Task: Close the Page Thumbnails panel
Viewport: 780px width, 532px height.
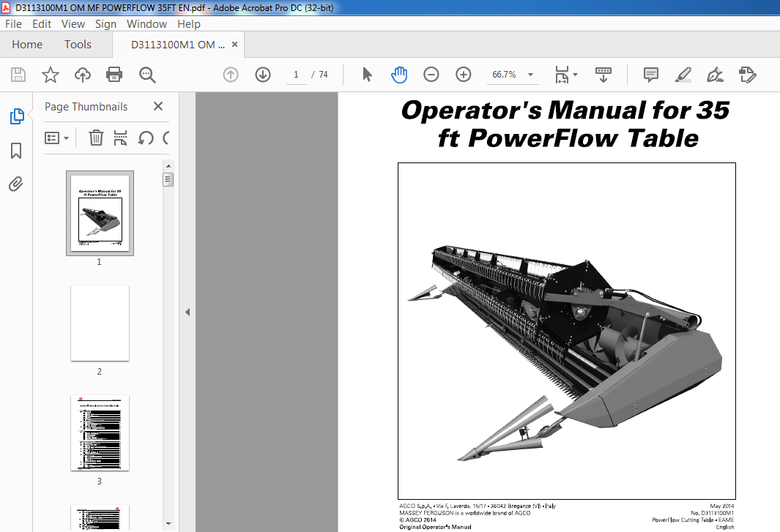Action: (158, 106)
